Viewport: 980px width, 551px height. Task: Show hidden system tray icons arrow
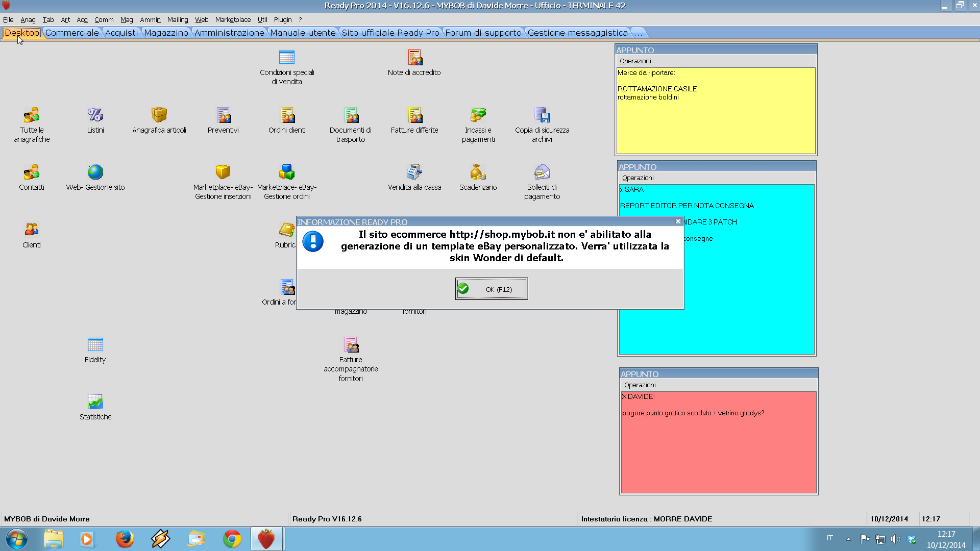[848, 539]
